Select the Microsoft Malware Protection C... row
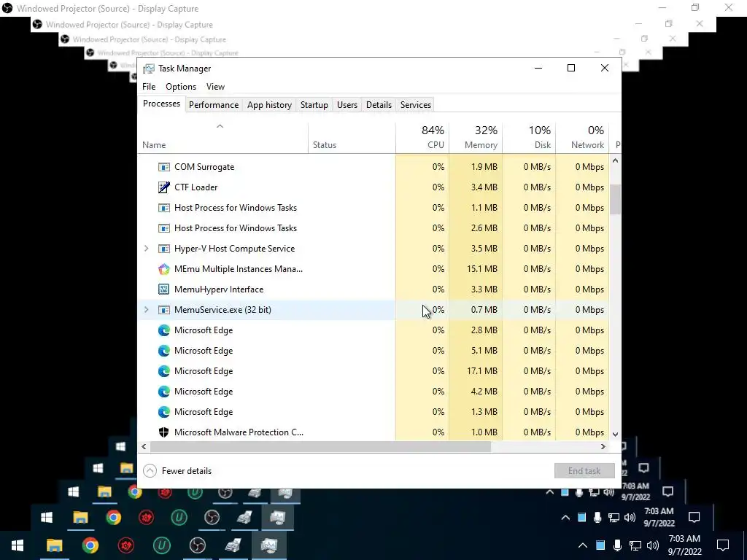The image size is (747, 560). [x=373, y=432]
